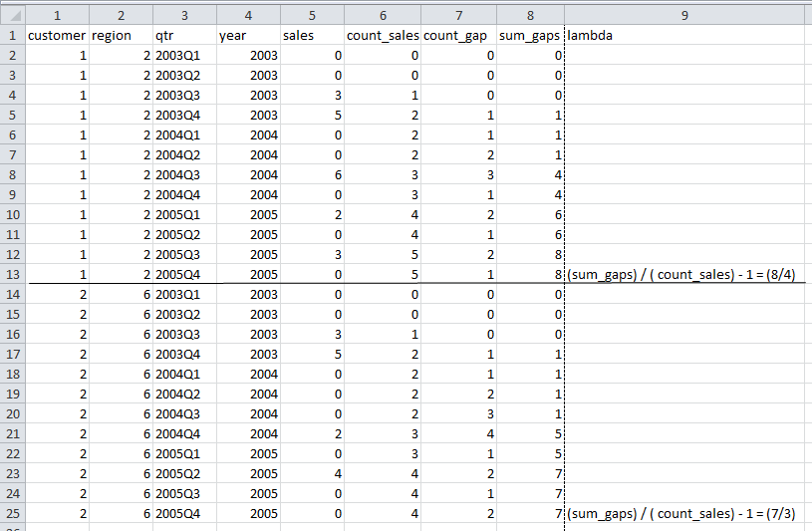Click qtr cell 2005Q4 in row 13
Viewport: 812px width, 531px height.
(x=185, y=275)
